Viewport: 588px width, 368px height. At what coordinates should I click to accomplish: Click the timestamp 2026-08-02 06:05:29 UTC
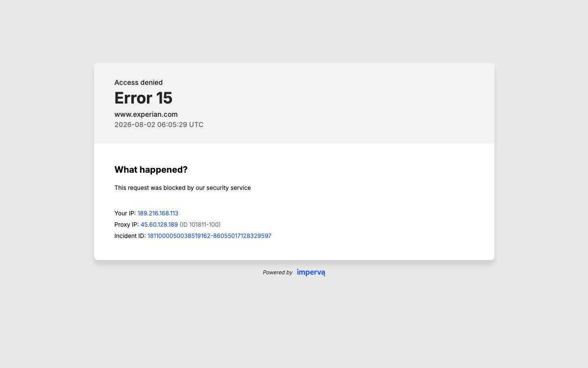click(159, 125)
